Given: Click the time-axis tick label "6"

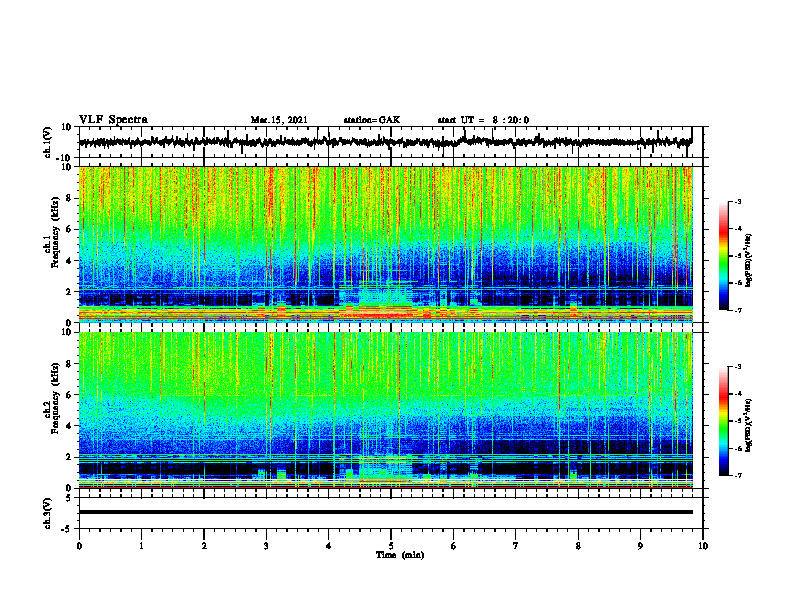Looking at the screenshot, I should click(453, 546).
